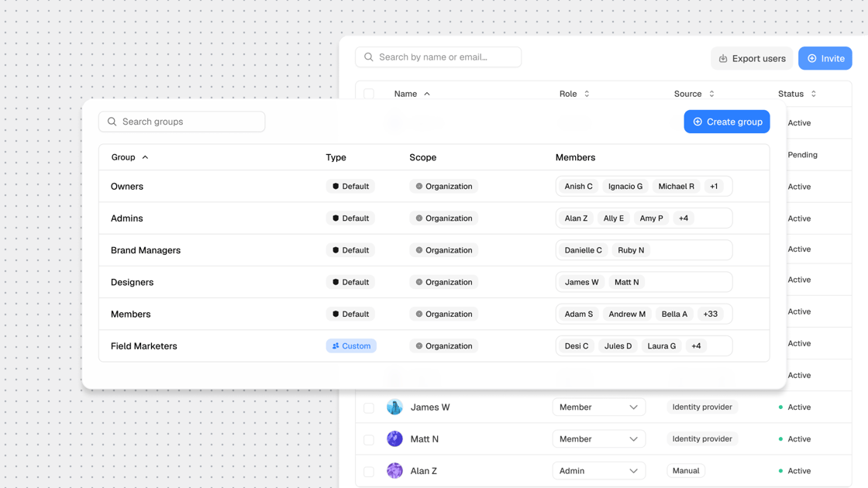Click the Ruby N member chip
The image size is (868, 488).
point(631,250)
